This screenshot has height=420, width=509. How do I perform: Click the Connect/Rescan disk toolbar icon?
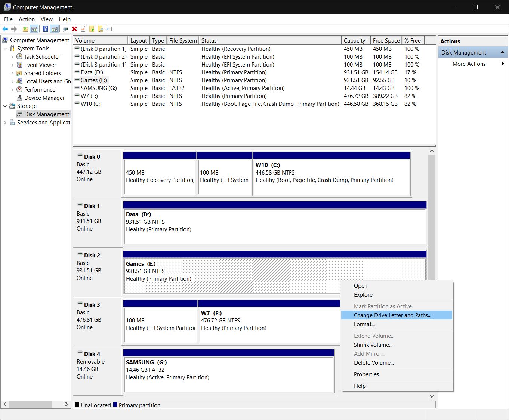[66, 29]
